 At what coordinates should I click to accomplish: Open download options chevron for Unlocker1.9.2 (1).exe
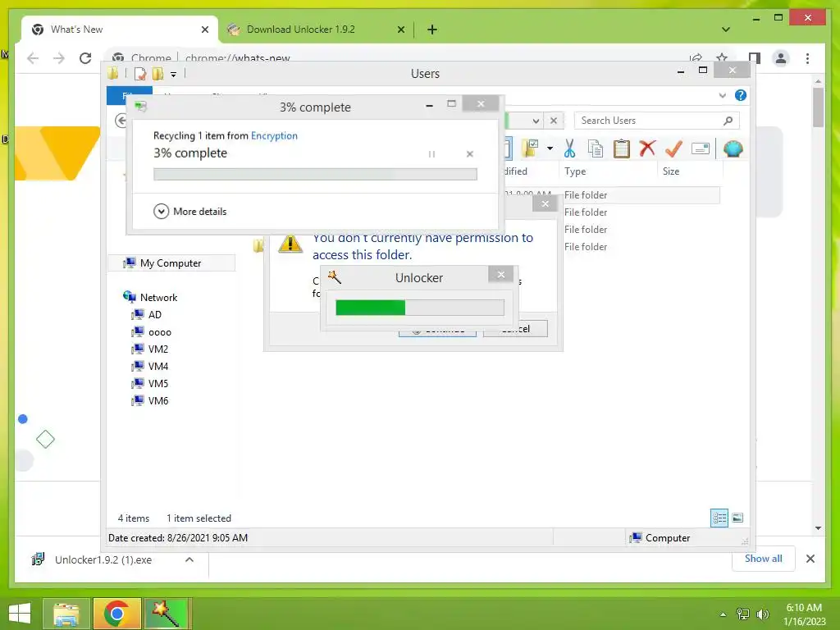click(x=189, y=559)
